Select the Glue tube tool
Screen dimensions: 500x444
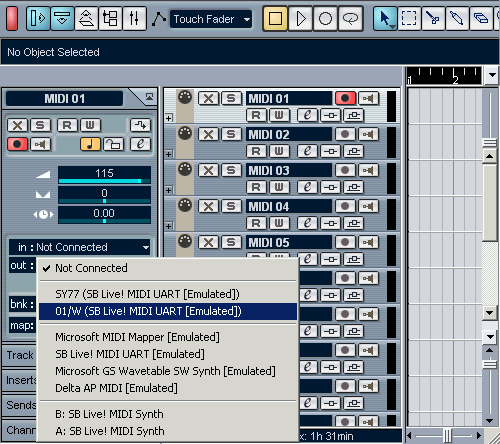click(x=457, y=19)
